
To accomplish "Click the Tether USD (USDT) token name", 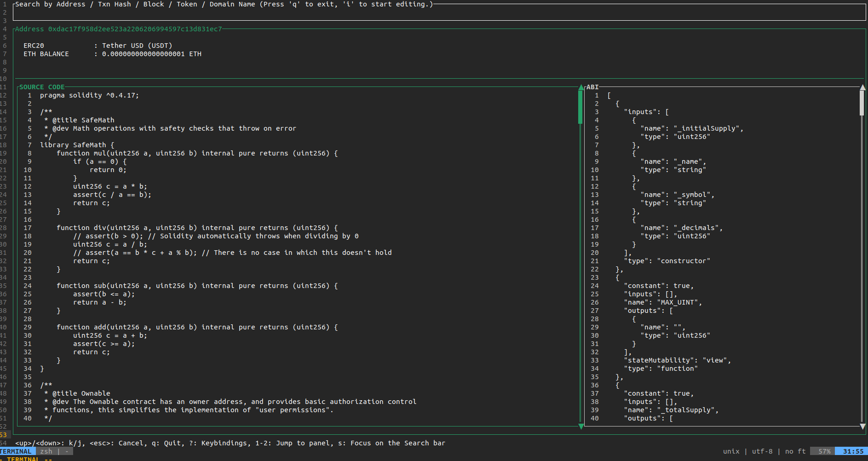I will pyautogui.click(x=137, y=46).
